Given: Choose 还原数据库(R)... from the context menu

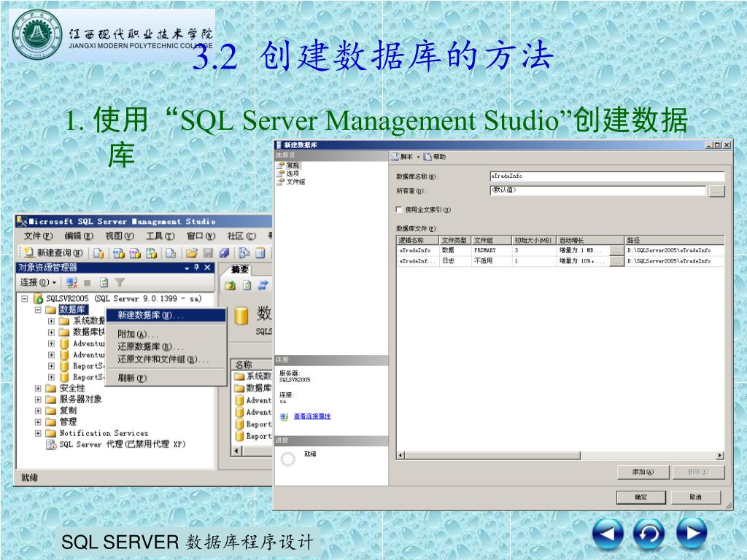Looking at the screenshot, I should (x=166, y=346).
